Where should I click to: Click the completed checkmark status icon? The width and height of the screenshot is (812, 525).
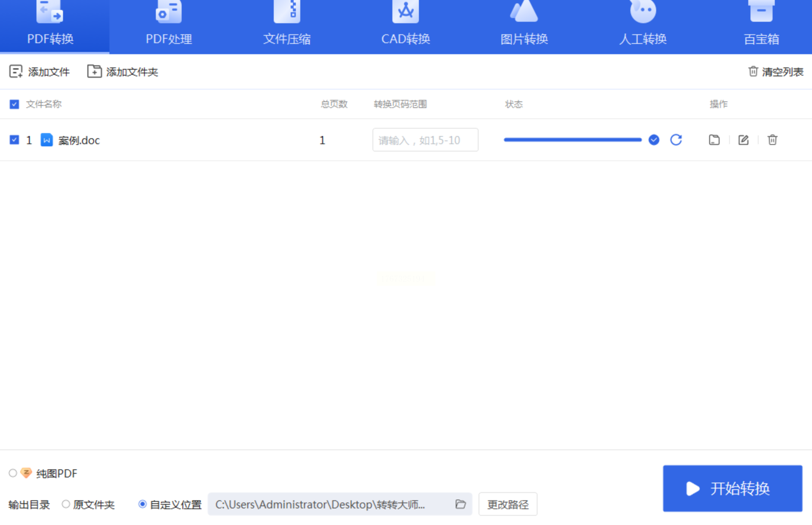[x=654, y=140]
